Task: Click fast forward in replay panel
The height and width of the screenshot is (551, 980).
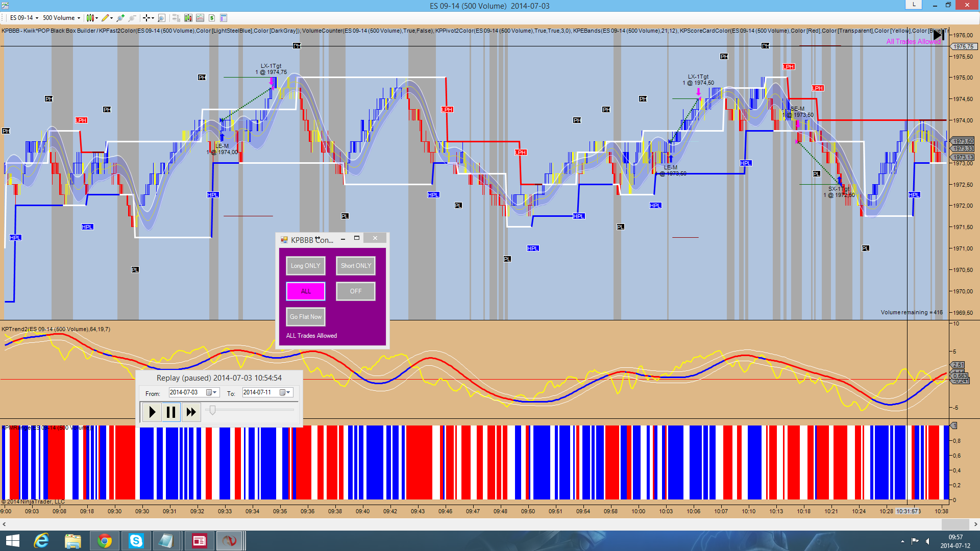Action: (191, 412)
